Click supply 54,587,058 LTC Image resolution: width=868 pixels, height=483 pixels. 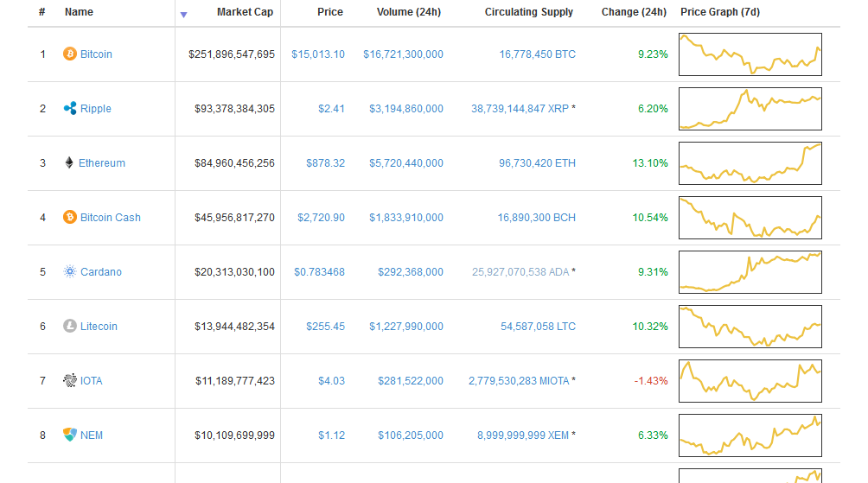click(538, 327)
